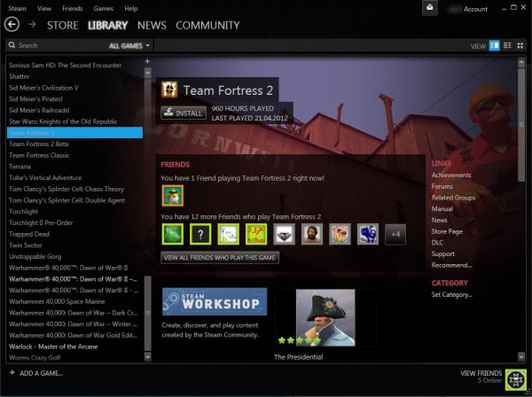Click the details pane scrollbar down arrow

[x=521, y=356]
